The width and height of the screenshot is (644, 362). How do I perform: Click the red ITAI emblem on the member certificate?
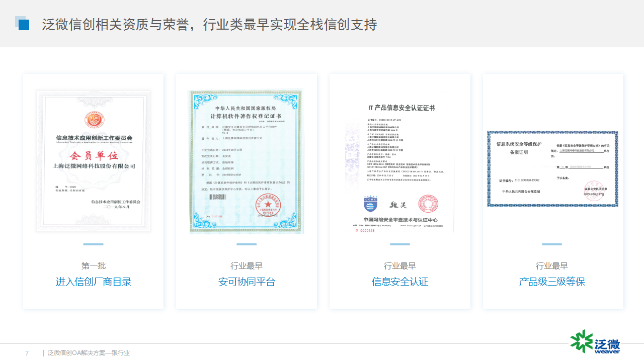point(94,120)
